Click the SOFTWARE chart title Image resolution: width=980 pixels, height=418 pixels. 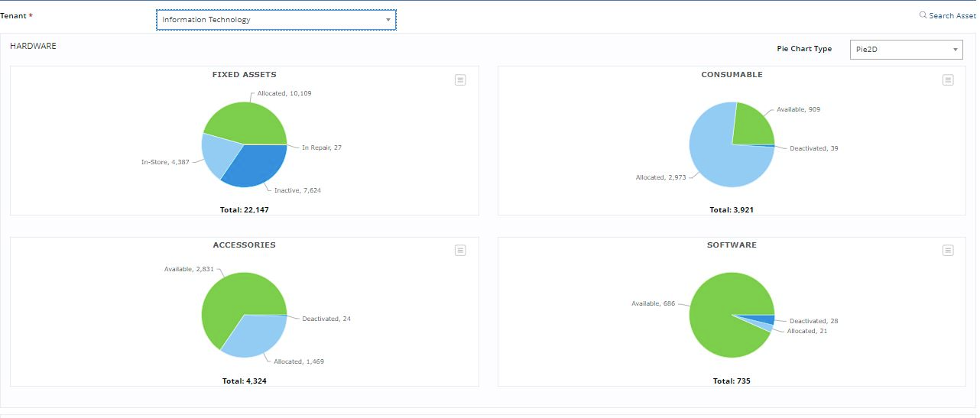732,245
